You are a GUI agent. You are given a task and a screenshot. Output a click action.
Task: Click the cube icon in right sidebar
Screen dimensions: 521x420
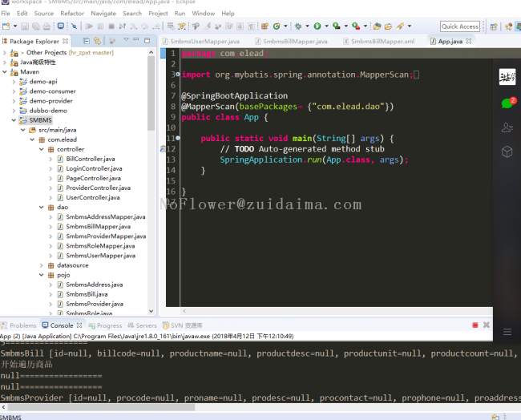pos(507,151)
